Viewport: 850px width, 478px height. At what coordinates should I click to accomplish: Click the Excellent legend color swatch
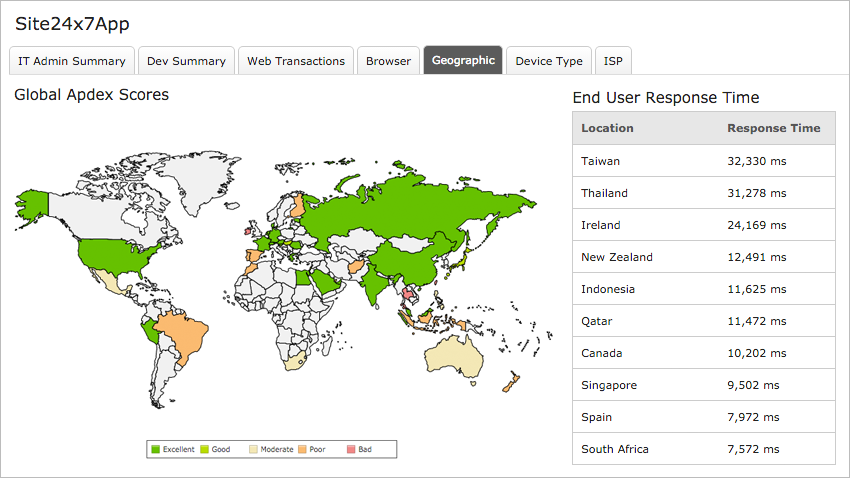coord(156,449)
